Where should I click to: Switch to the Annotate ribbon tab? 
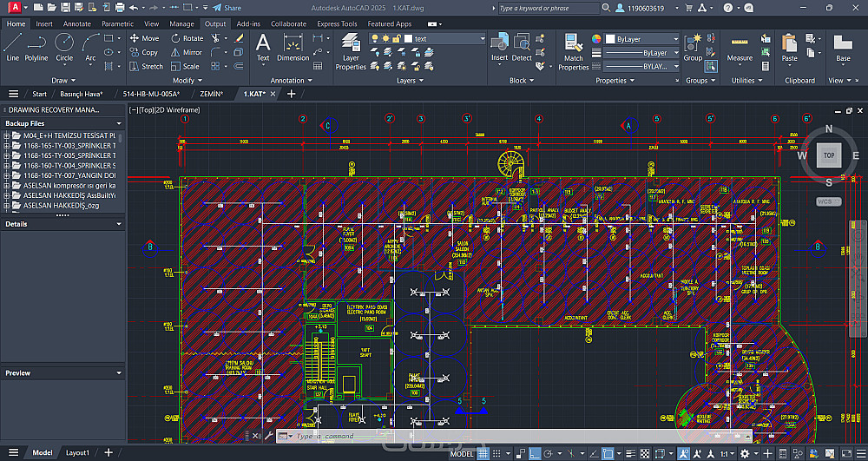coord(76,23)
